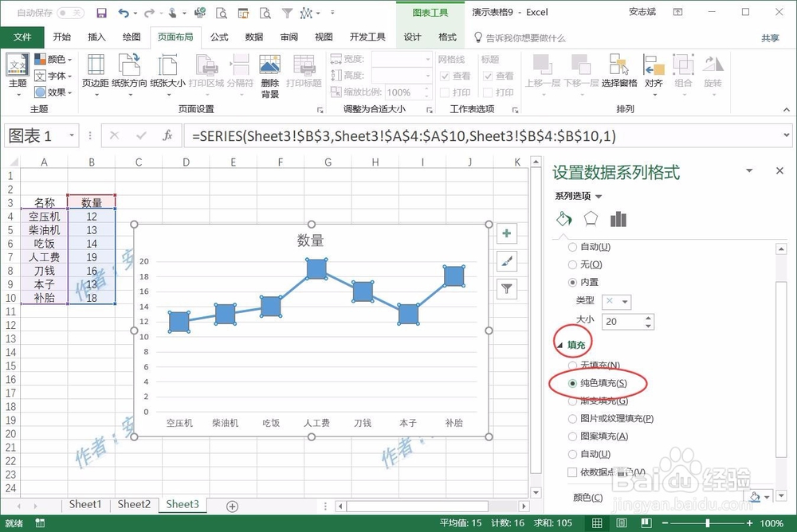Choose the 渐变填充 fill option

(x=573, y=401)
